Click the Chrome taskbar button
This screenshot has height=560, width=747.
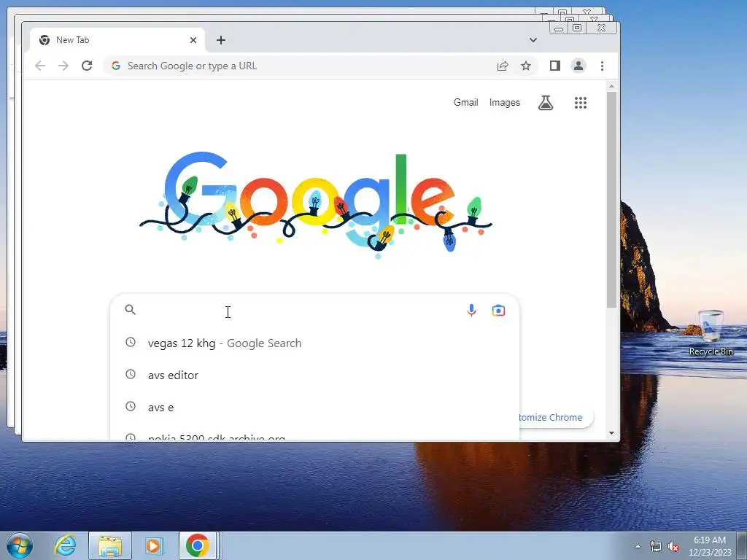point(198,545)
